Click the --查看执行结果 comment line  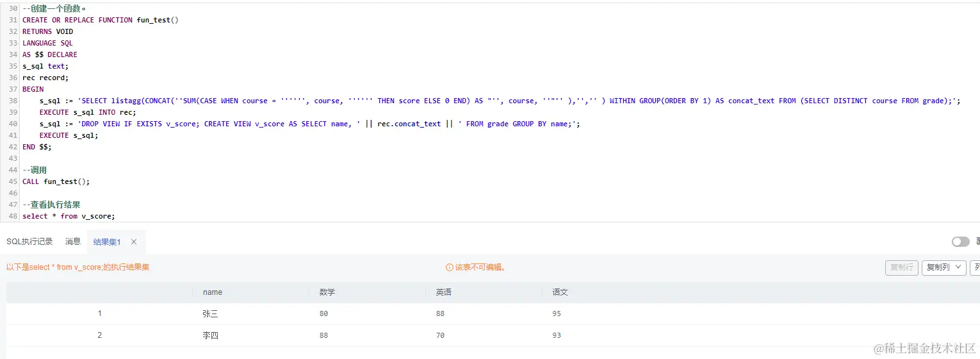click(51, 205)
